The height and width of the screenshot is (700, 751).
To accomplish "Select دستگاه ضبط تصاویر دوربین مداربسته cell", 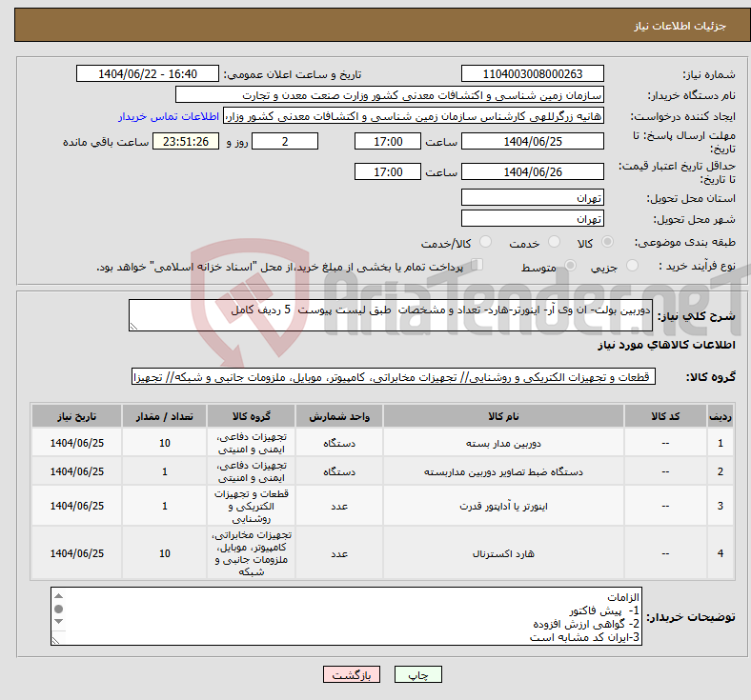I will pyautogui.click(x=503, y=471).
